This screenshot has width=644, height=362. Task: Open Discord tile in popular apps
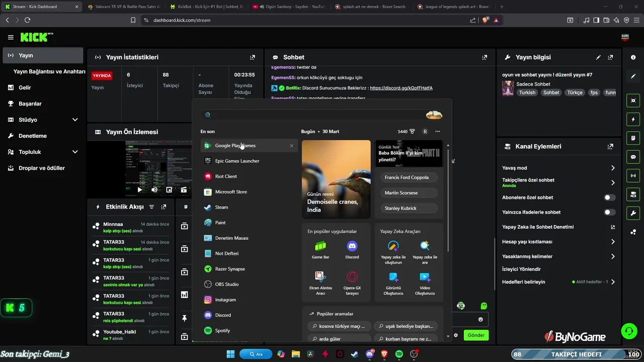click(352, 250)
